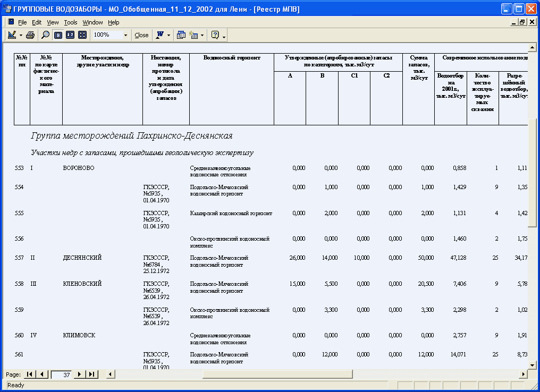Viewport: 540px width, 392px height.
Task: Click the КЛИМОВСК deposit name
Action: click(x=79, y=336)
